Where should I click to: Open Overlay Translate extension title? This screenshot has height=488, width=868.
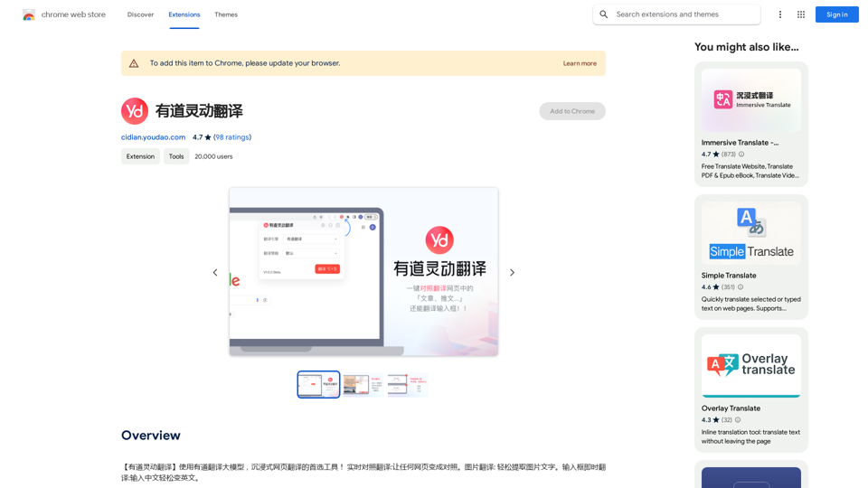(731, 408)
